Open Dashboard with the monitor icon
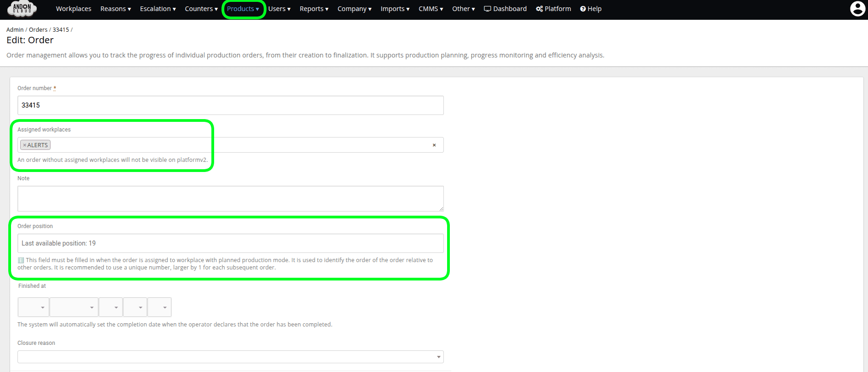Image resolution: width=868 pixels, height=372 pixels. [505, 9]
